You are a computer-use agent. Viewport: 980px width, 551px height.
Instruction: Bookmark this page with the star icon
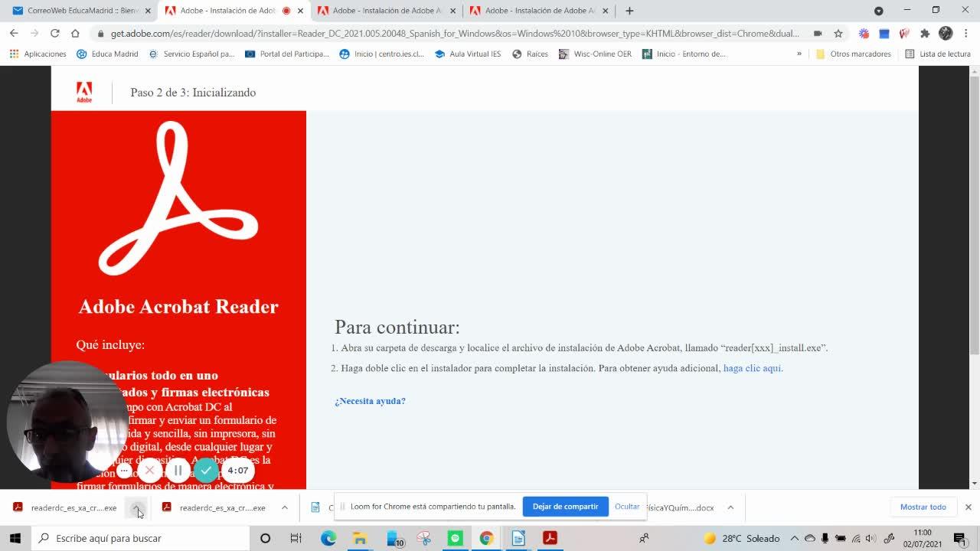[x=838, y=34]
